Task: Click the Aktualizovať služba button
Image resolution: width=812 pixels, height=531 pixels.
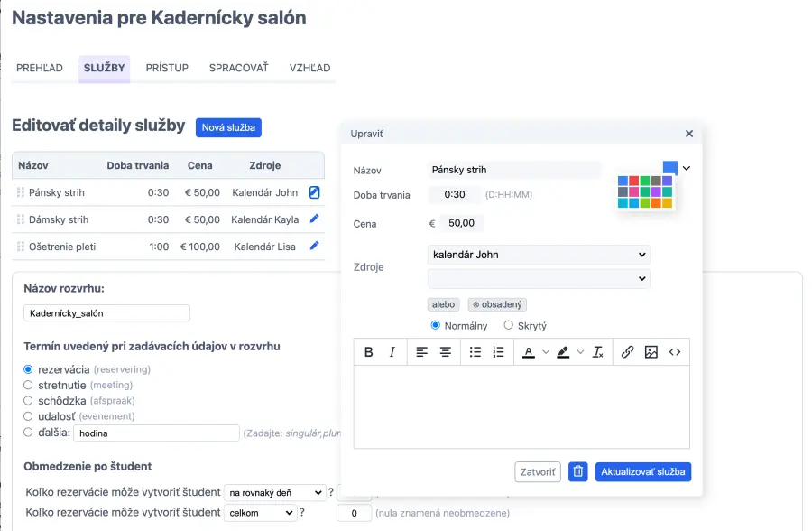Action: click(x=643, y=471)
